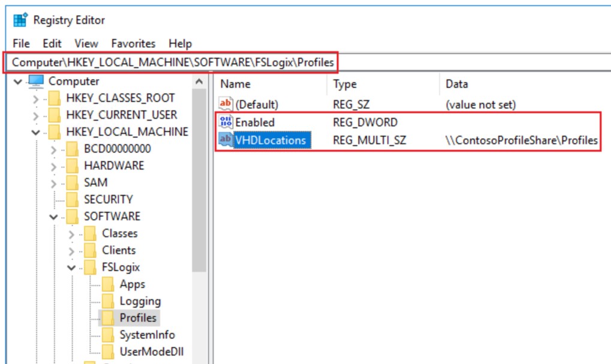Screen dimensions: 611x364
Task: Select the HKEY_CLASSES_ROOT folder icon
Action: coord(55,98)
